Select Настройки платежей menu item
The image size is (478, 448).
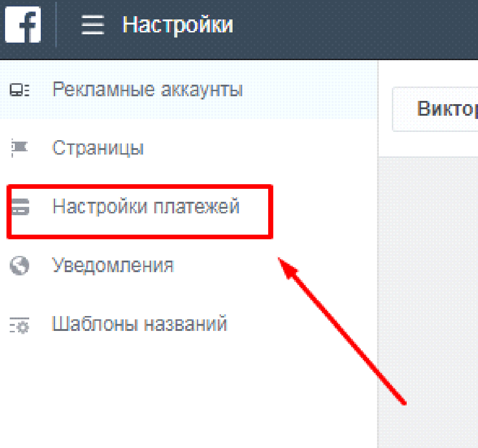coord(146,206)
